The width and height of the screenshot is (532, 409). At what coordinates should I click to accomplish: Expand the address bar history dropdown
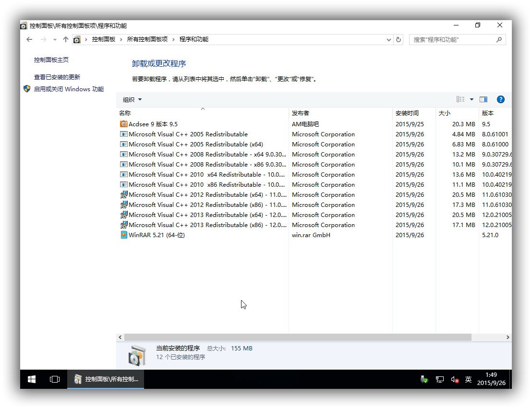tap(389, 40)
